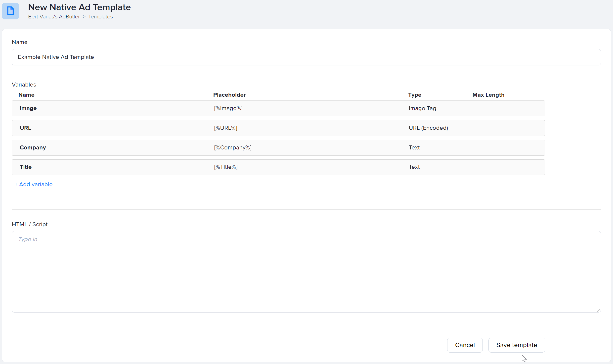613x364 pixels.
Task: Click the Name input field
Action: coord(306,57)
